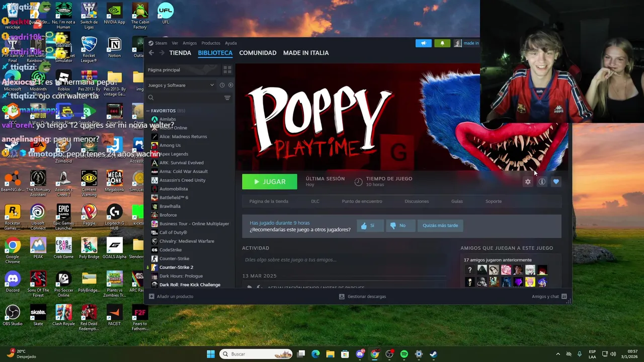Open Microsoft Edge from the taskbar
Viewport: 644px width, 362px height.
point(315,354)
